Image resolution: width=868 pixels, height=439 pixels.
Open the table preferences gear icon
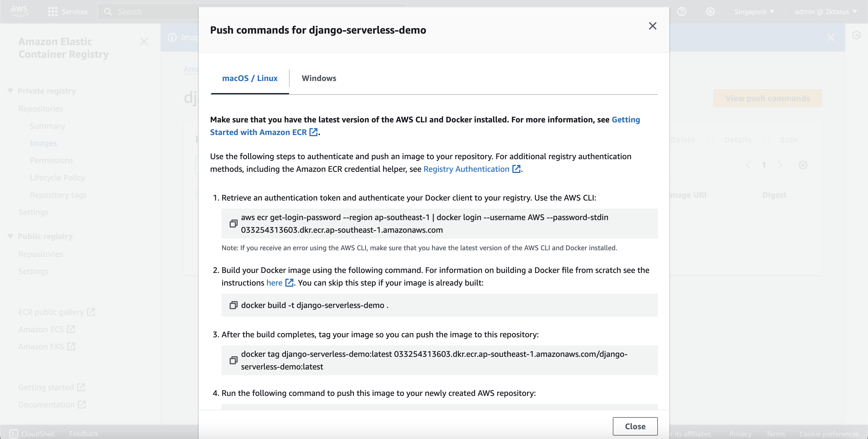(x=803, y=165)
